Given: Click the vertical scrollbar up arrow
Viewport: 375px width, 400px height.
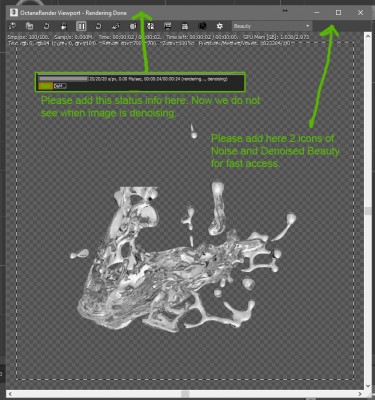Looking at the screenshot, I should click(x=368, y=36).
